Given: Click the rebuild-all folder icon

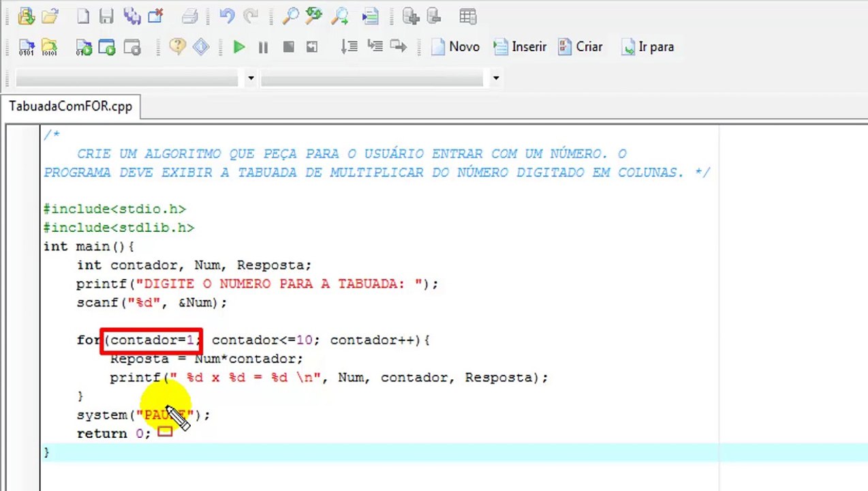Looking at the screenshot, I should tap(49, 47).
